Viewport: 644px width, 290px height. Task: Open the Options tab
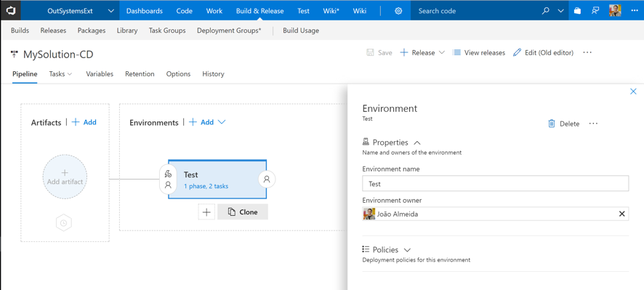178,74
